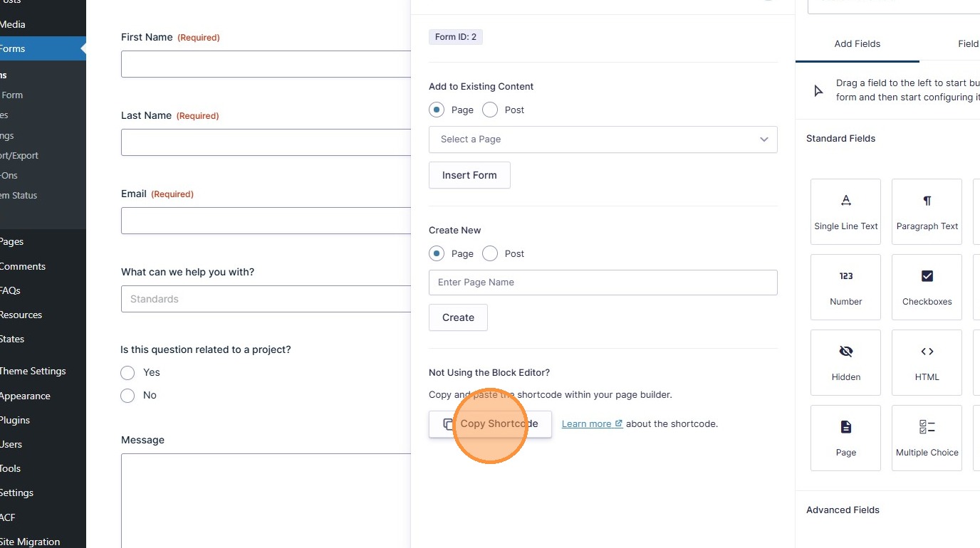Choose the Yes radio option
The image size is (980, 548).
(128, 373)
